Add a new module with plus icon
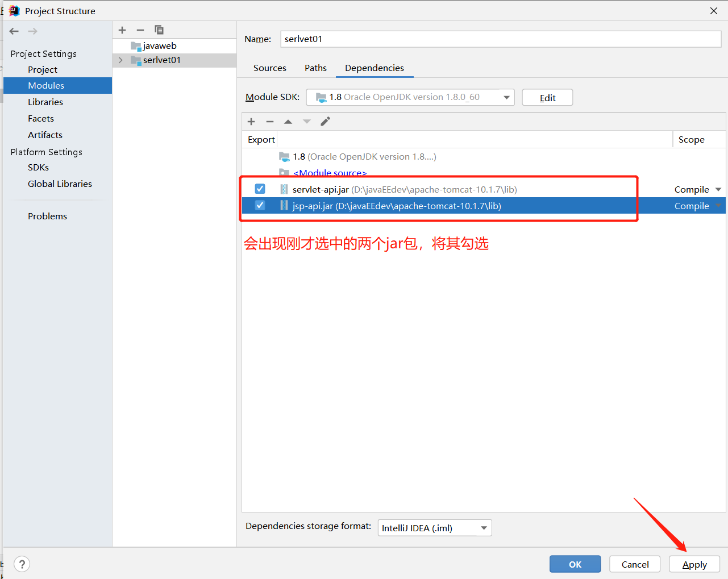728x579 pixels. [122, 30]
